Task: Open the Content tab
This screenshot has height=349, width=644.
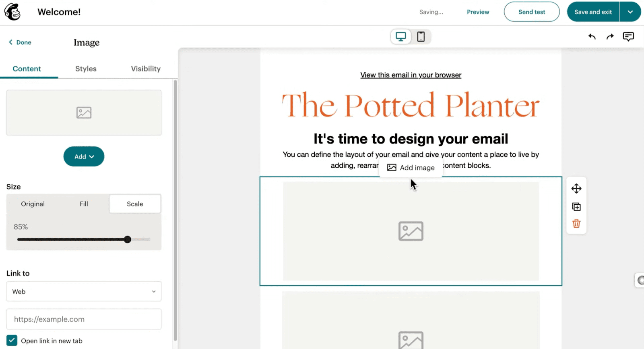Action: [27, 69]
